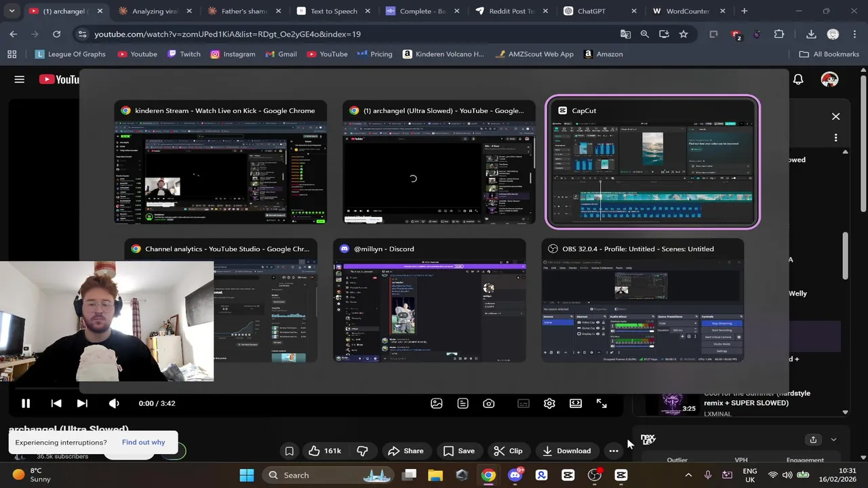Open the All Bookmarks folder

point(829,54)
